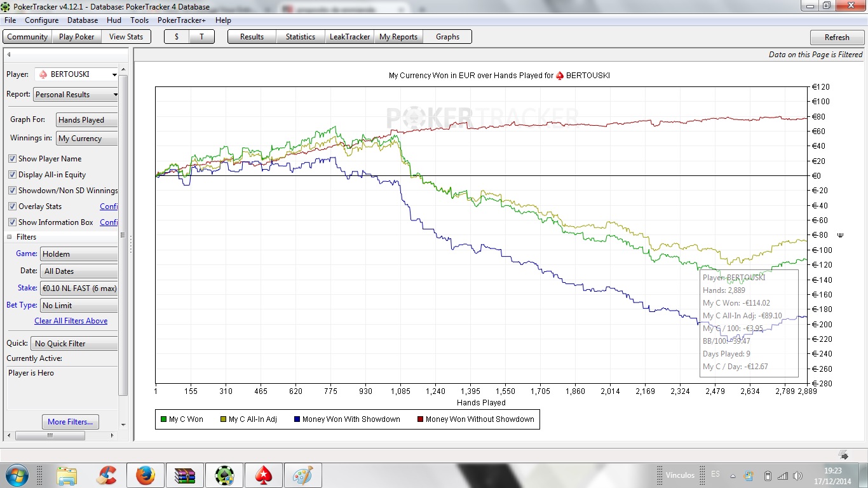Change the Stake filter dropdown
The height and width of the screenshot is (488, 868).
click(x=79, y=288)
